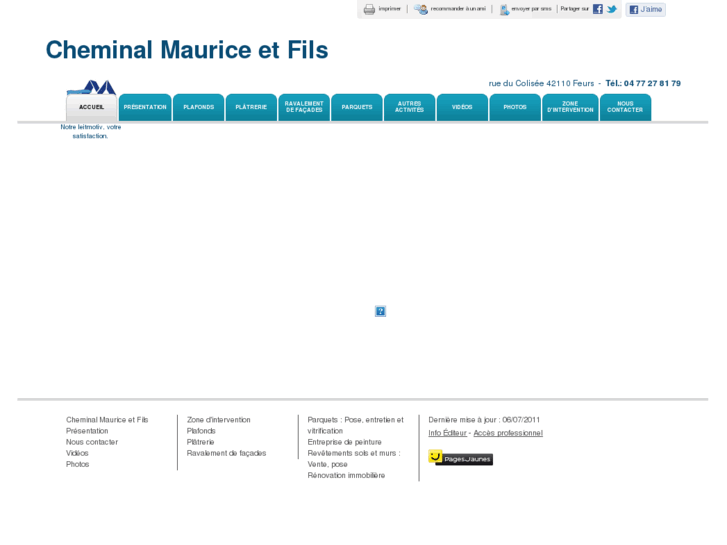
Task: Click the missing plugin question mark icon
Action: click(x=380, y=311)
